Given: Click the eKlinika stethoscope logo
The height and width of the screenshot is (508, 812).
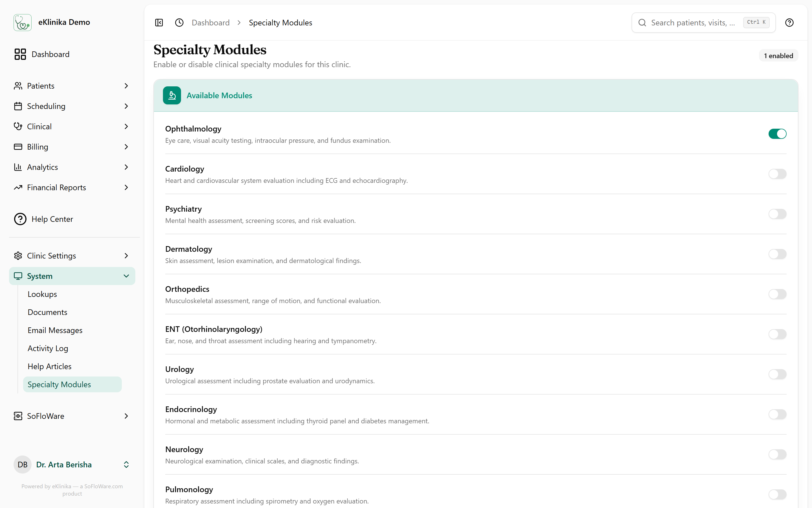Looking at the screenshot, I should click(x=23, y=22).
